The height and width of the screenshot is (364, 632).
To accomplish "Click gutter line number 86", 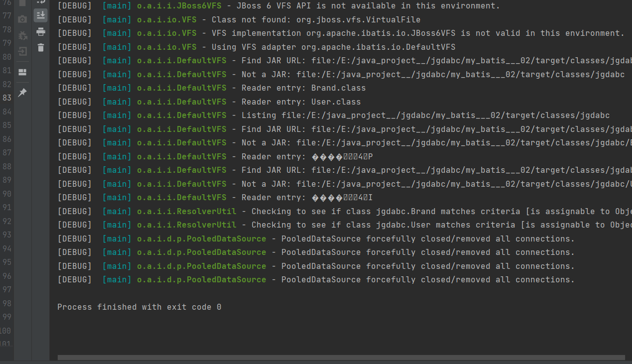I will coord(7,139).
